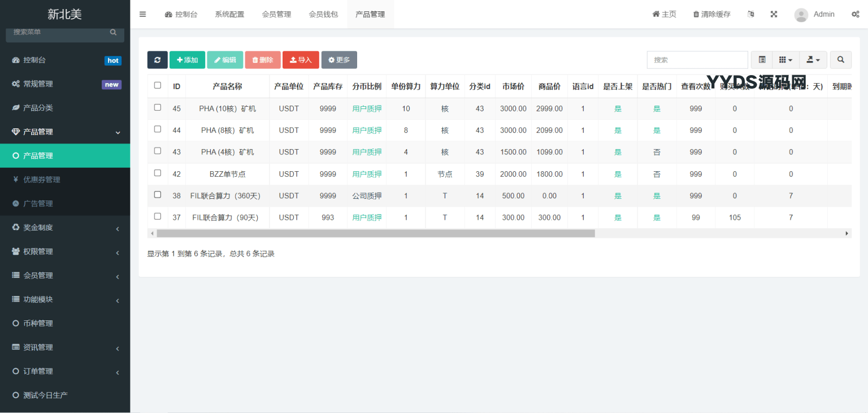This screenshot has height=413, width=868.
Task: Click the fullscreen expand icon
Action: [x=774, y=14]
